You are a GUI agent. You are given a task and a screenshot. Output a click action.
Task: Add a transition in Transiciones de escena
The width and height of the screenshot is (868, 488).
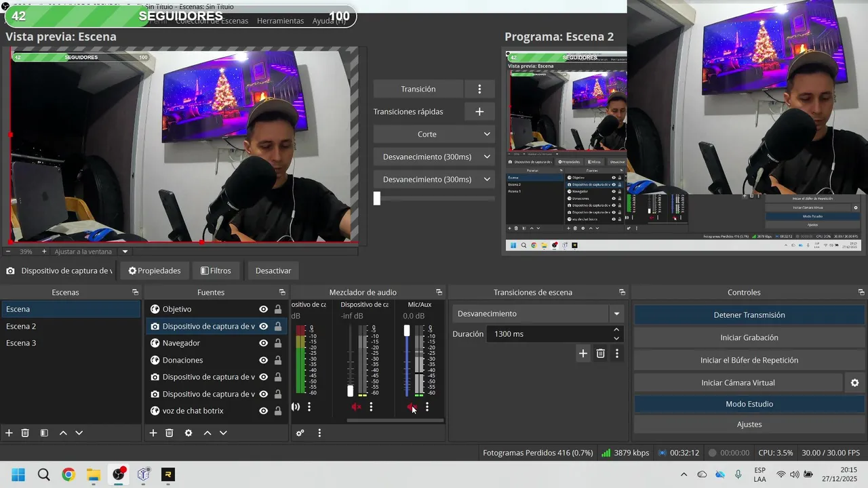pos(583,353)
